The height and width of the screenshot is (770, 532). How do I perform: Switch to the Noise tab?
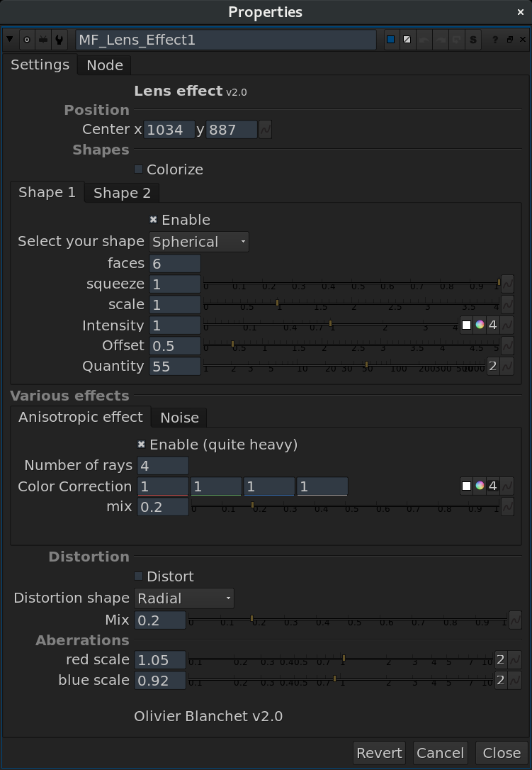tap(179, 418)
